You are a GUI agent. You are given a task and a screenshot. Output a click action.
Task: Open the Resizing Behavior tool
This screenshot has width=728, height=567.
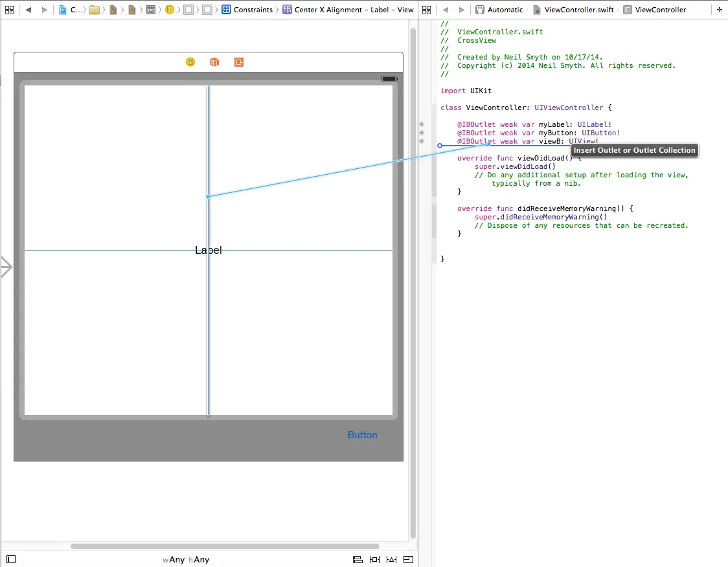(408, 560)
